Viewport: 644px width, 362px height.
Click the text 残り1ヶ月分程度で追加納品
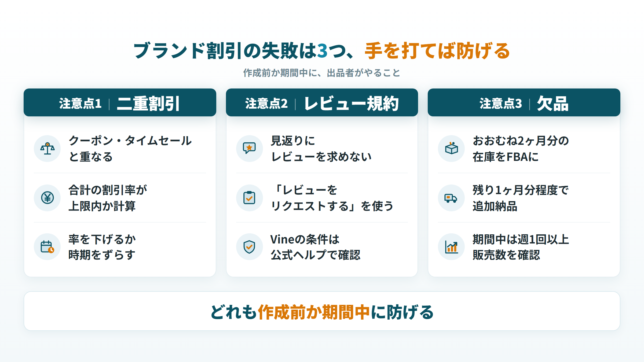tap(521, 198)
